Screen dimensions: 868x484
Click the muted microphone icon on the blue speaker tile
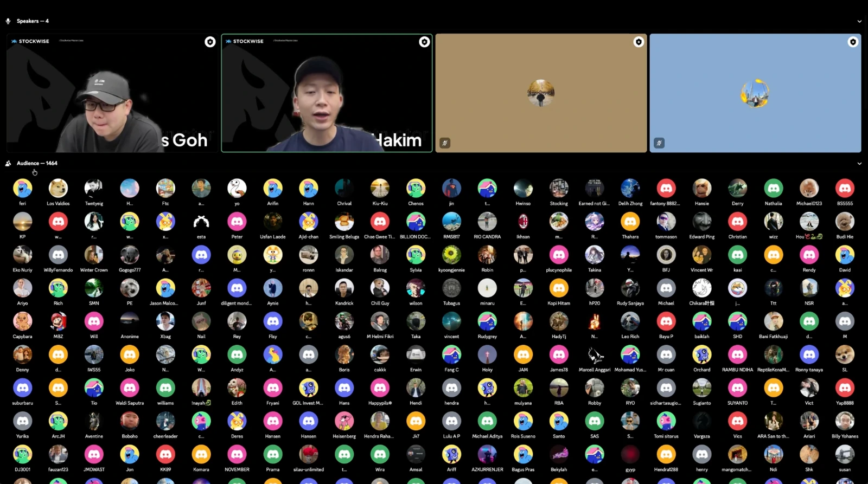(659, 143)
